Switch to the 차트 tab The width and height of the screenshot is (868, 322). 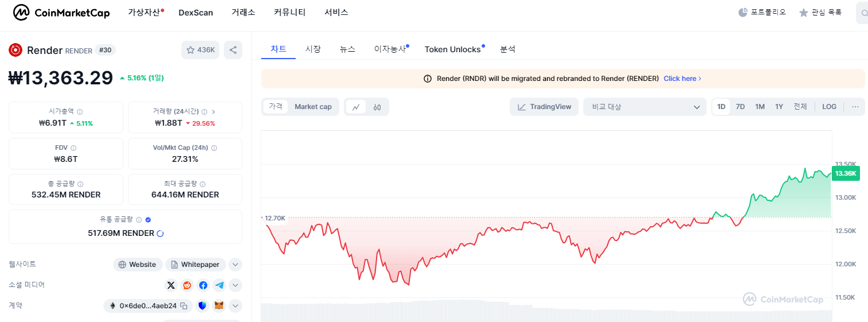pyautogui.click(x=278, y=49)
